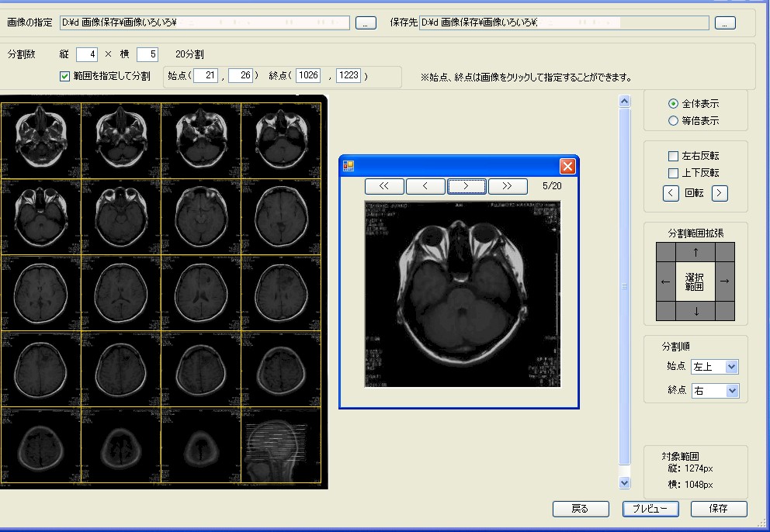Open the 終点 split order dropdown

731,392
